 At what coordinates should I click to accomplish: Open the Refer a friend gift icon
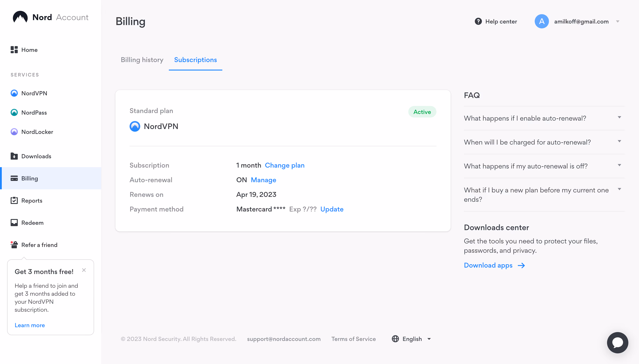coord(14,245)
